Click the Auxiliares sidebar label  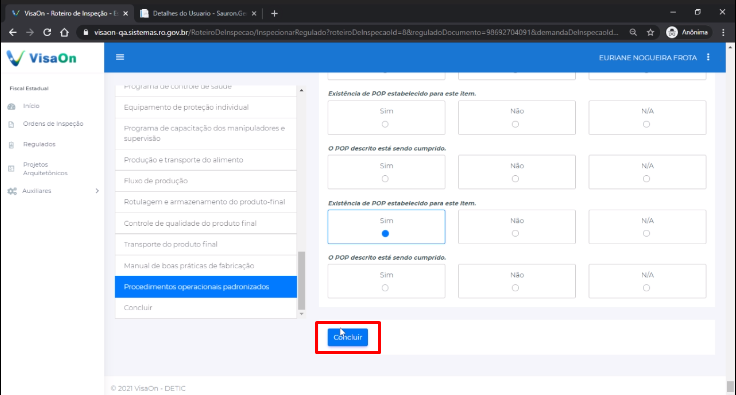[37, 191]
